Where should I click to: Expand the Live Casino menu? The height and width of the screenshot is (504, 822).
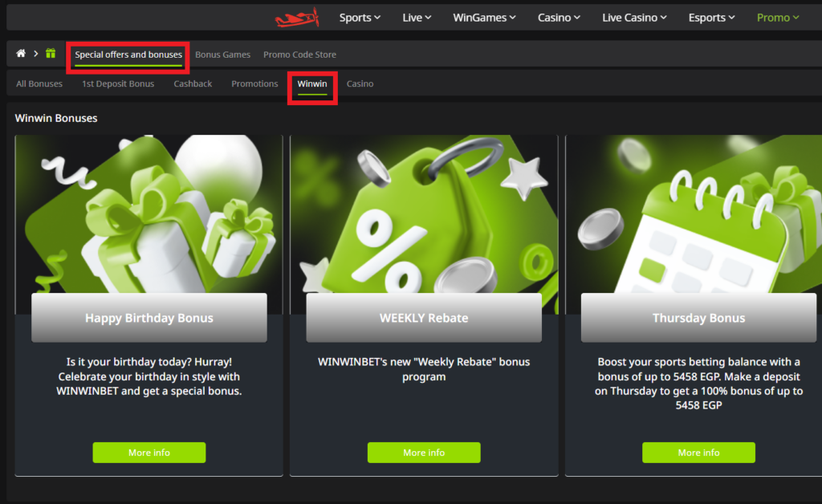635,18
